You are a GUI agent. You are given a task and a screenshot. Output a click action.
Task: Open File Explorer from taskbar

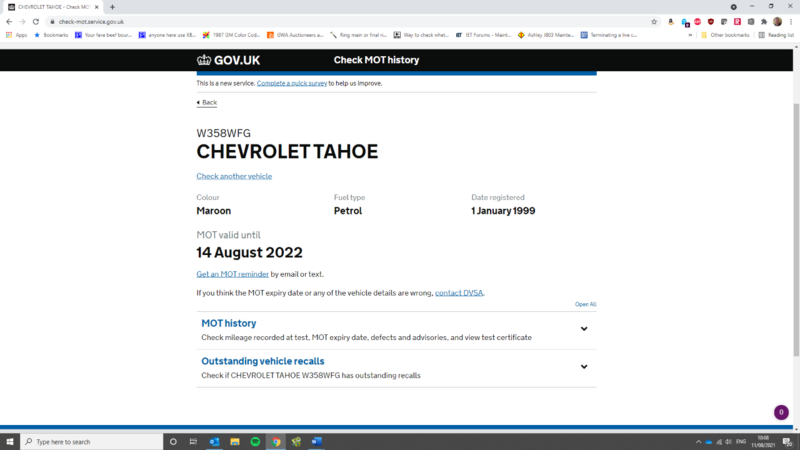point(235,442)
